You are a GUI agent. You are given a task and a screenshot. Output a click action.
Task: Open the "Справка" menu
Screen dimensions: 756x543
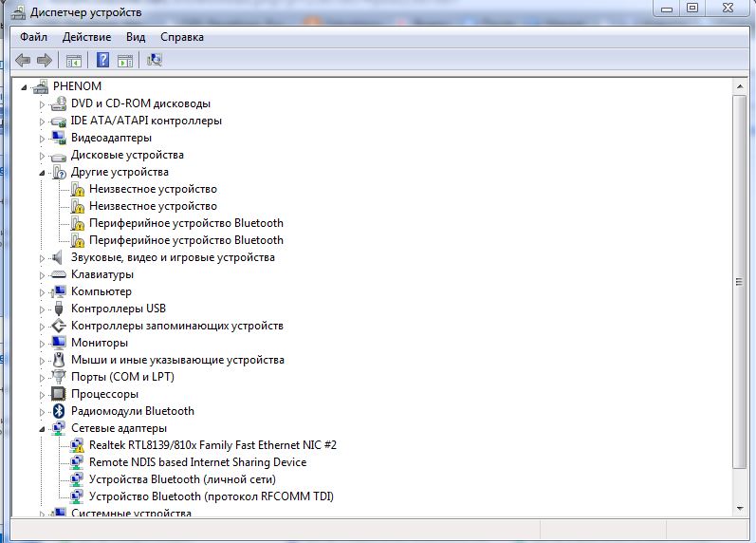182,37
